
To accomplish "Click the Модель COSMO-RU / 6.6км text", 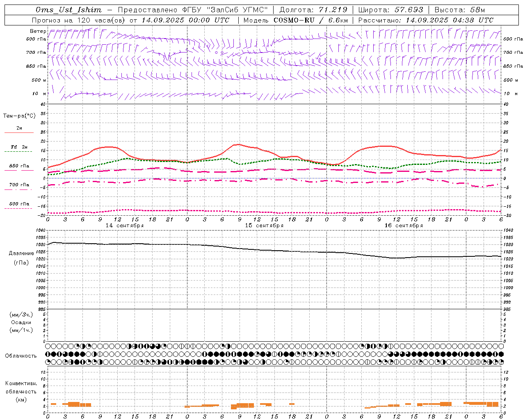I will point(296,20).
